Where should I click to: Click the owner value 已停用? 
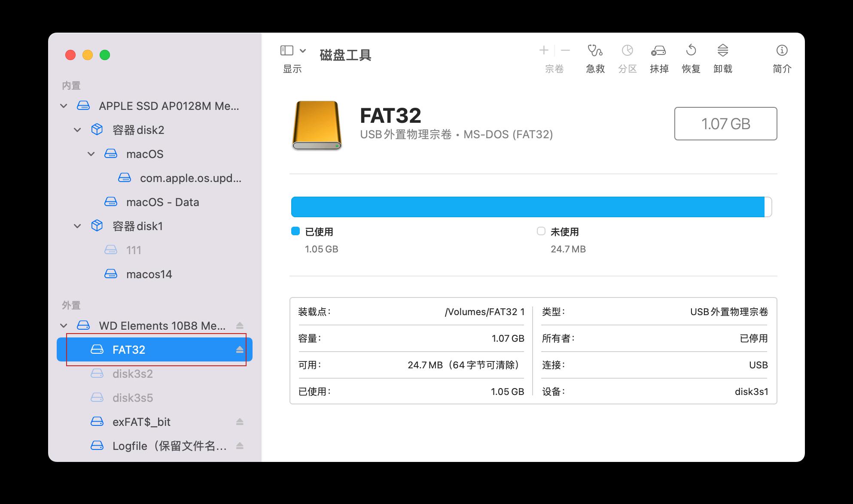click(754, 339)
